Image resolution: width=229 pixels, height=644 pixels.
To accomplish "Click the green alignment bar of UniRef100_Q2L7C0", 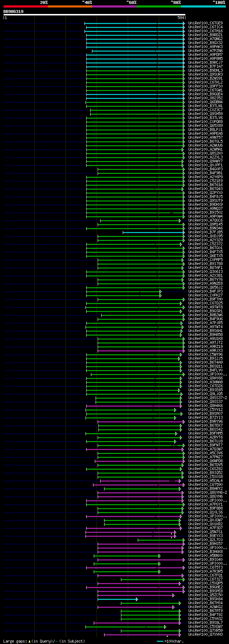I will [161, 540].
